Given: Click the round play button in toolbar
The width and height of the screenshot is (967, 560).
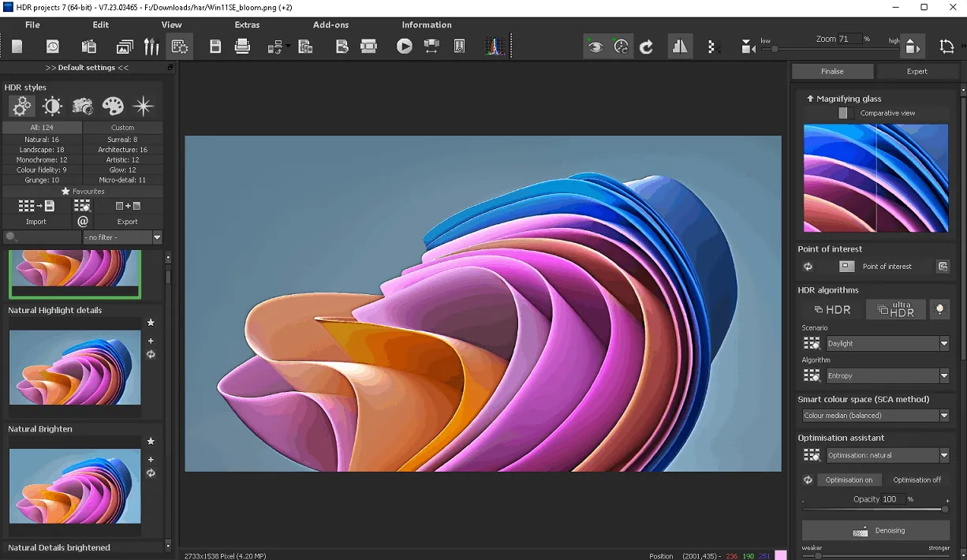Looking at the screenshot, I should coord(405,47).
